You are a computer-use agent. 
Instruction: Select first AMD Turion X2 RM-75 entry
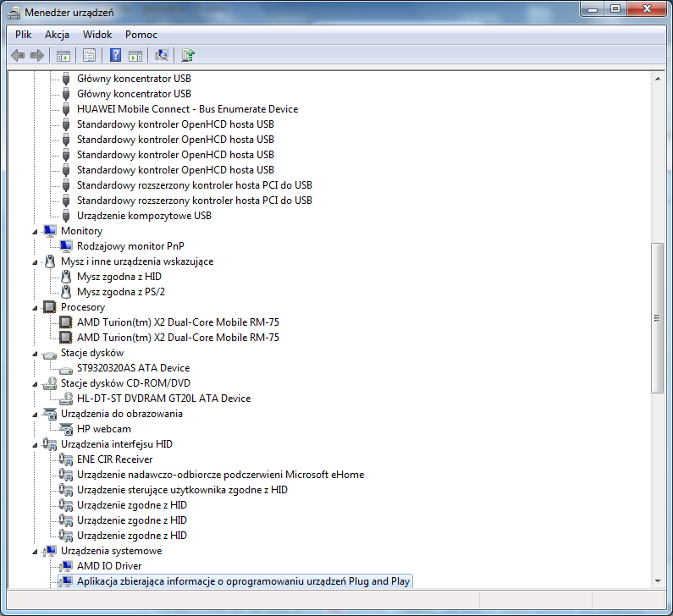178,322
